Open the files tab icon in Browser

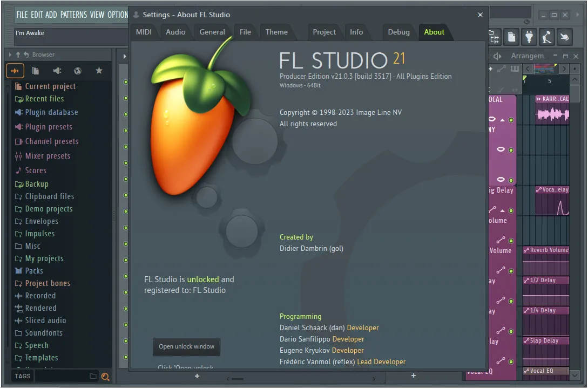pos(36,71)
